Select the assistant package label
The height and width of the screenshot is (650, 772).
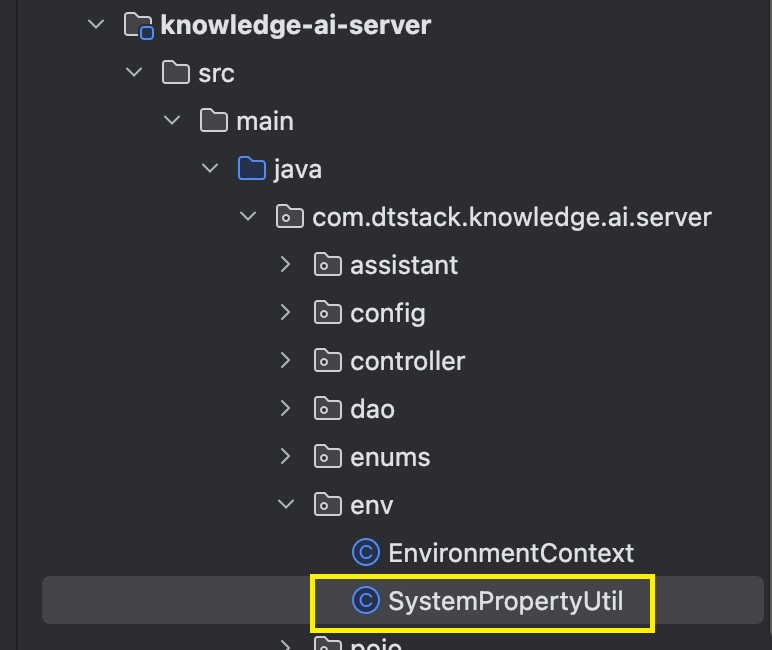click(x=404, y=265)
